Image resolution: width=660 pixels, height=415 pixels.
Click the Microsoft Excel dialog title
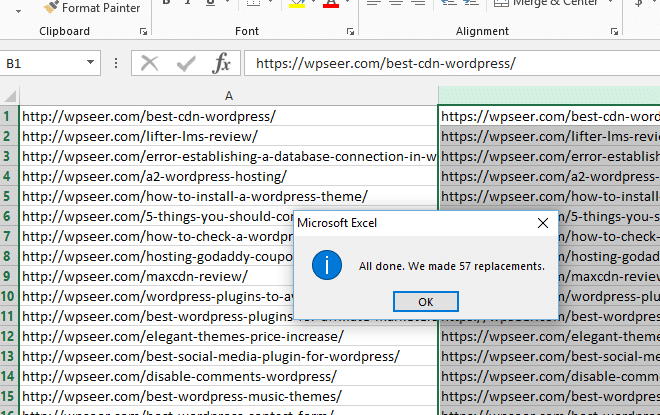tap(337, 223)
